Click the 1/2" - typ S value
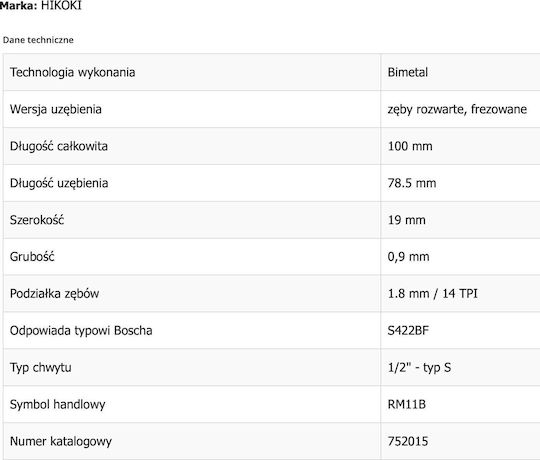This screenshot has width=540, height=460. (419, 368)
